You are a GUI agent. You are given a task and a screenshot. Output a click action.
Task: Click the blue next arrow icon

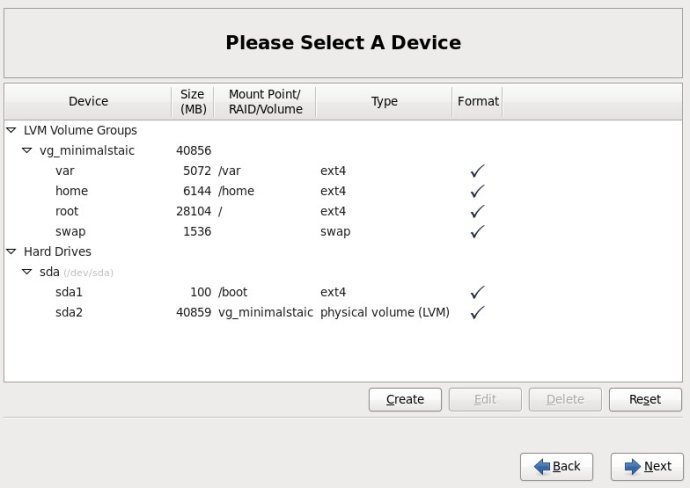(632, 466)
